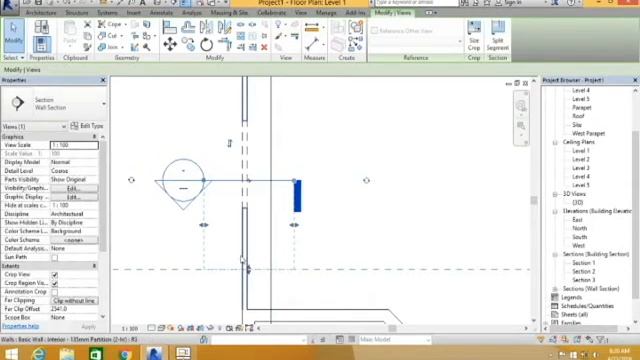Open the Manage ribbon tab
The image size is (640, 360).
pyautogui.click(x=326, y=13)
